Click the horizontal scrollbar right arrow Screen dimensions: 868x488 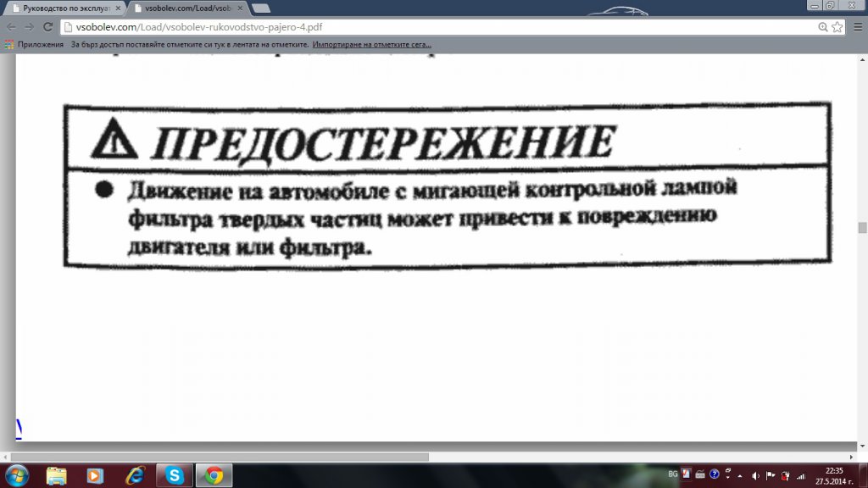pyautogui.click(x=851, y=457)
